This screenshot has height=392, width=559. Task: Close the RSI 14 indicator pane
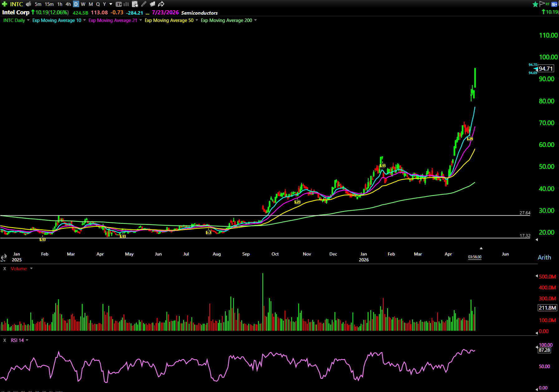click(5, 340)
